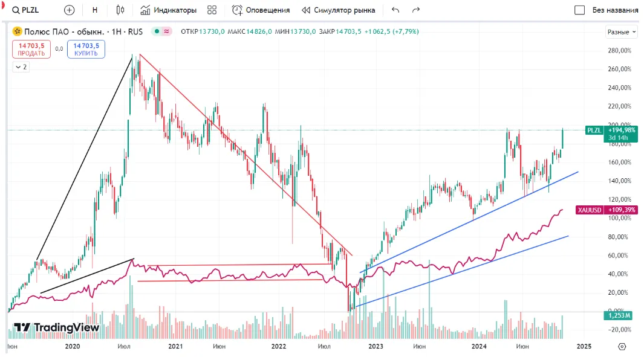Open the Н timeframe interval dropdown
644x357 pixels.
[x=94, y=10]
